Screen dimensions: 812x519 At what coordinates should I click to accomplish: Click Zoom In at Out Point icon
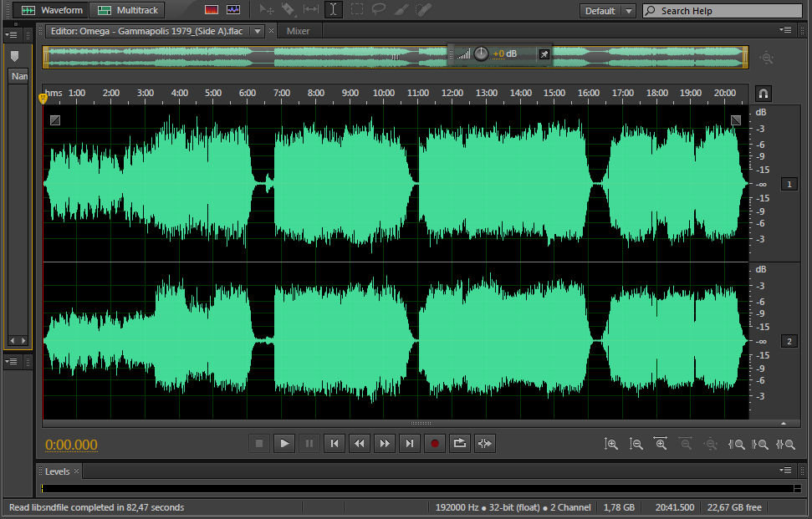coord(760,444)
